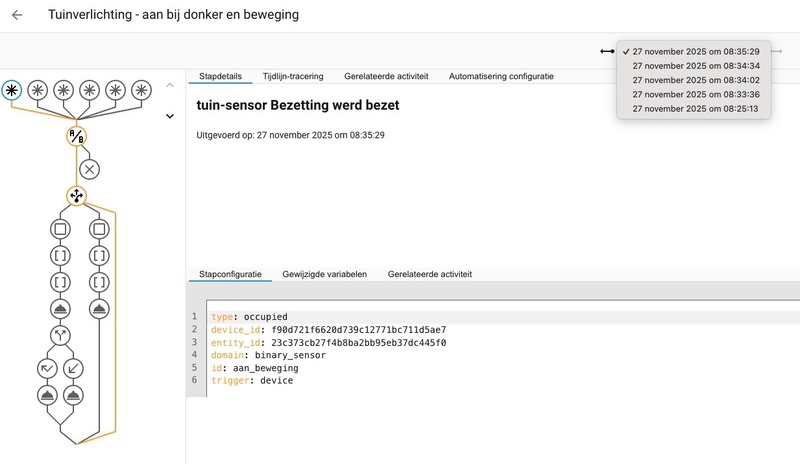Select the second trigger asterisk node
The height and width of the screenshot is (464, 800).
click(37, 90)
